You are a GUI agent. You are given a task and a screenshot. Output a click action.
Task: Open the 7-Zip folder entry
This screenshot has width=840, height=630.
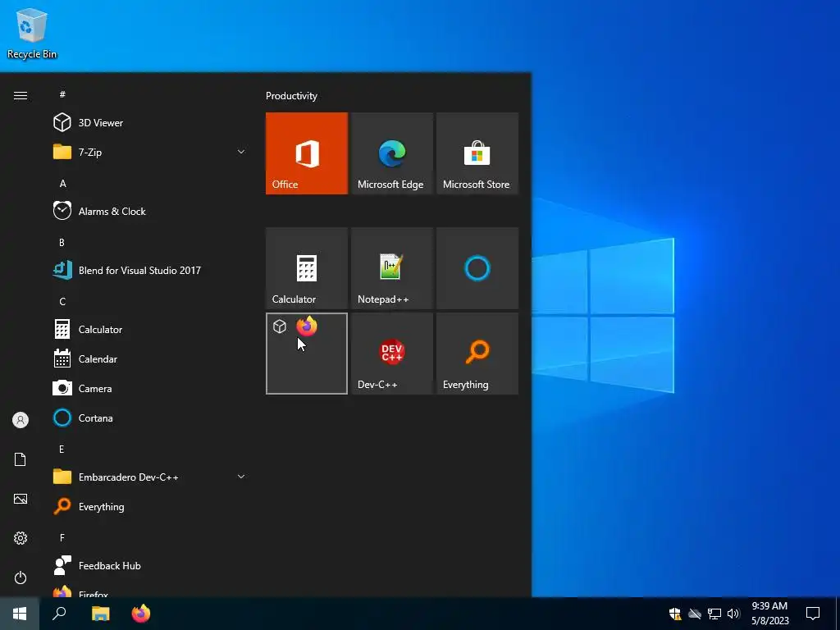click(x=150, y=152)
